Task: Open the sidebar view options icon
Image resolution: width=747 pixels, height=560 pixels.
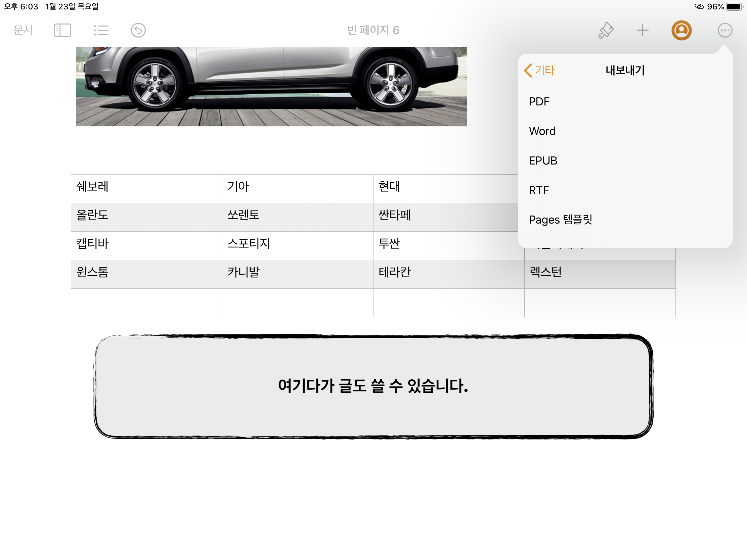Action: (x=62, y=30)
